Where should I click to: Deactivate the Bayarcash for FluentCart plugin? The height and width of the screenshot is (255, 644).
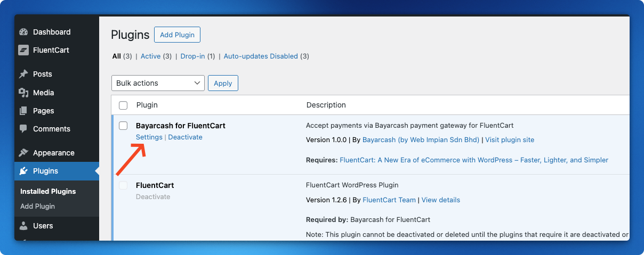click(x=185, y=137)
